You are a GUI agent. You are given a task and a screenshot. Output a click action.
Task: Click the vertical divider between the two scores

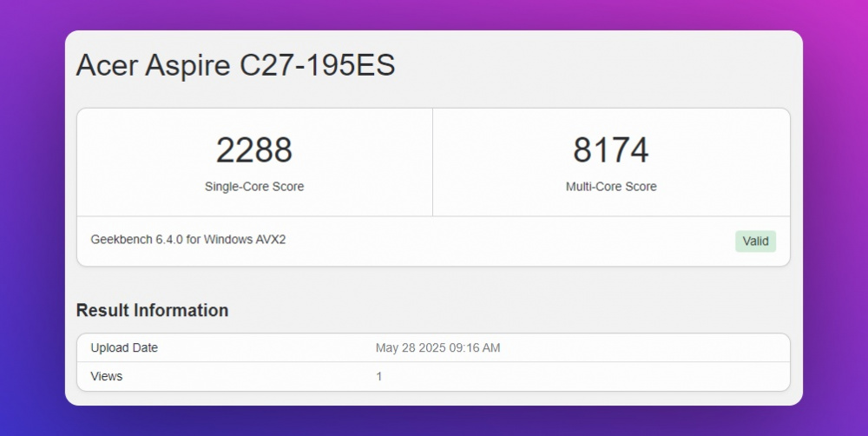(432, 162)
